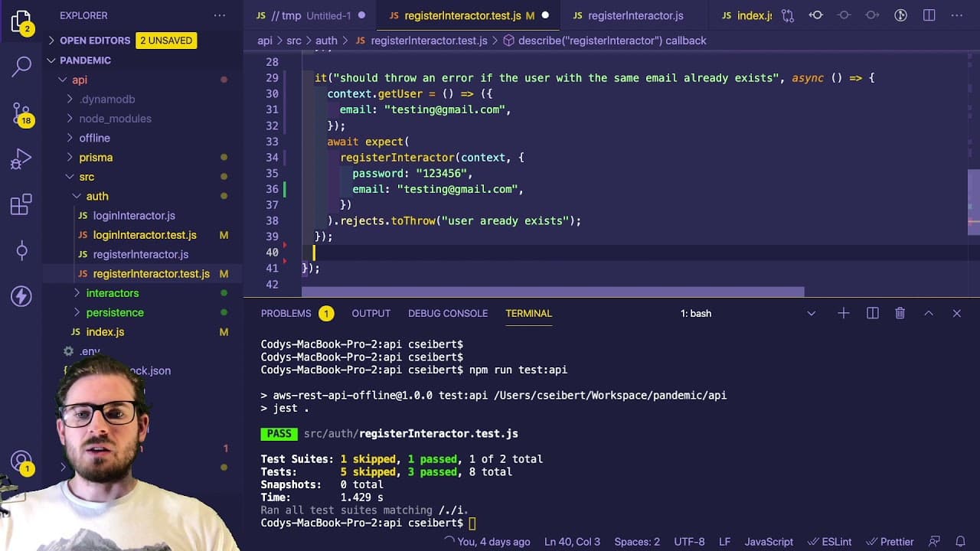This screenshot has width=980, height=551.
Task: Split the terminal panel
Action: [x=872, y=313]
